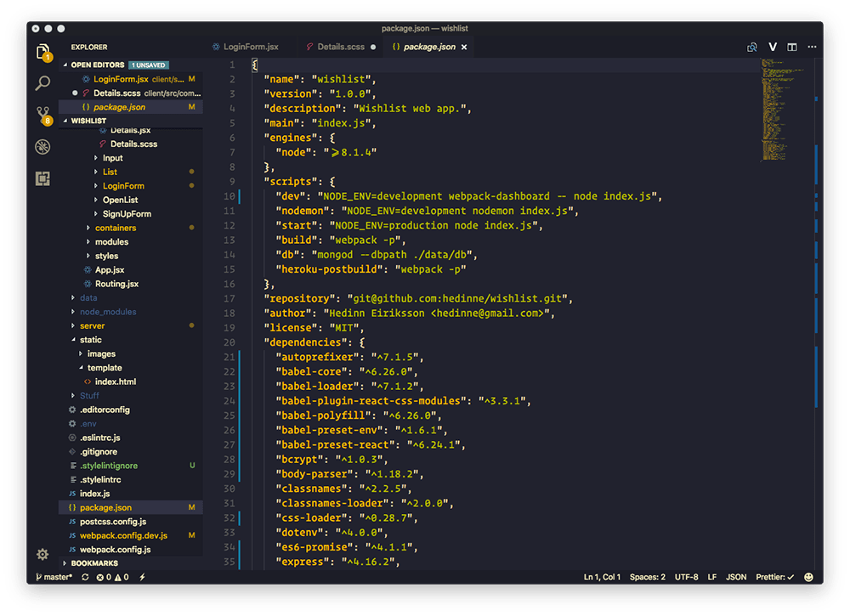Click the smiley feedback icon
Viewport: 850px width, 616px height.
809,578
